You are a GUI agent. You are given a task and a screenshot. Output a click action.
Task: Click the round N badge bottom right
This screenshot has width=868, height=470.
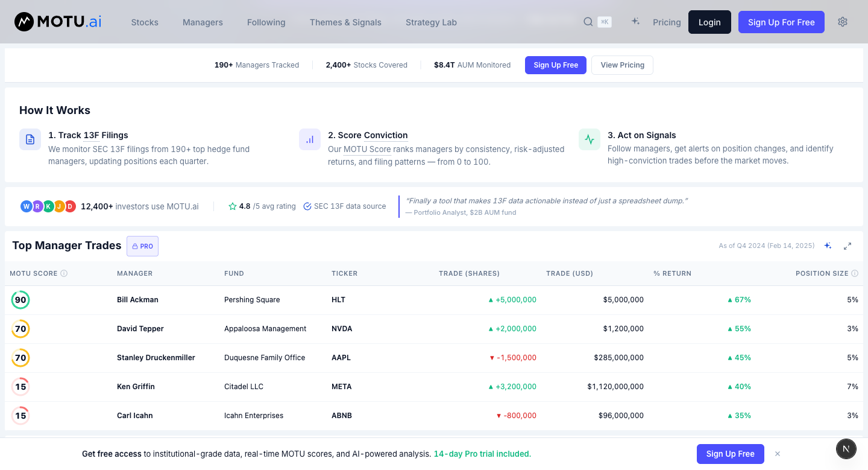click(846, 448)
